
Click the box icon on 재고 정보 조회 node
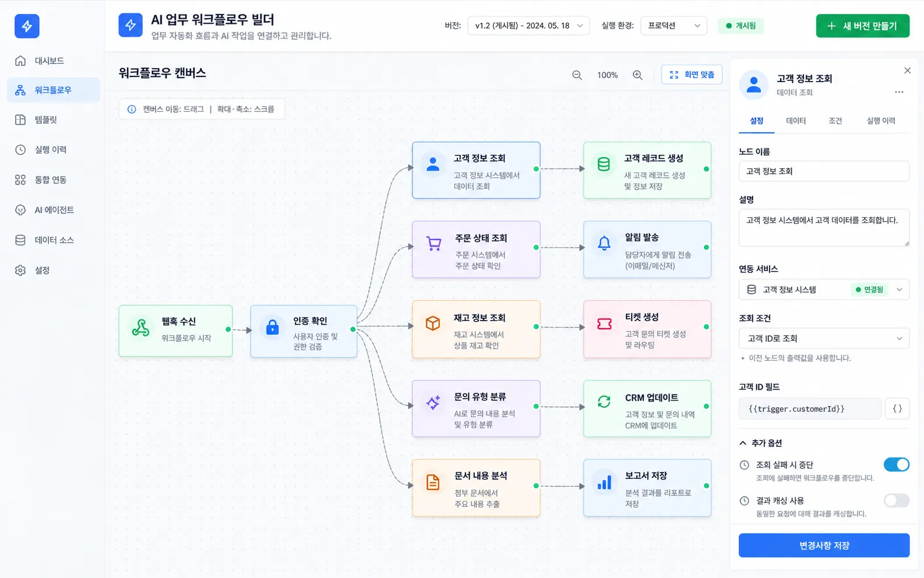(433, 323)
